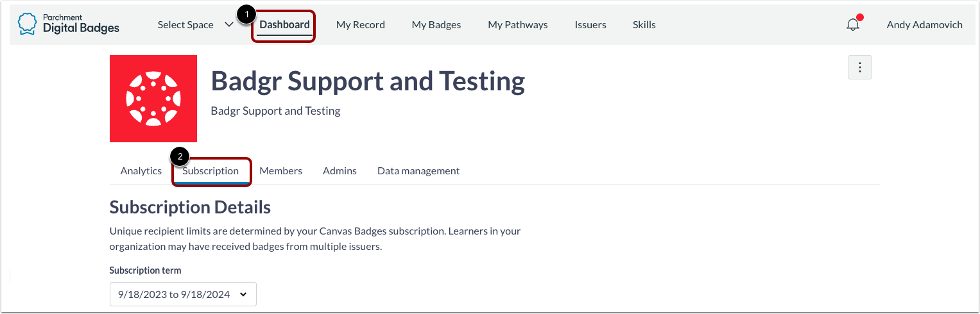
Task: Switch to the Analytics tab
Action: coord(141,171)
